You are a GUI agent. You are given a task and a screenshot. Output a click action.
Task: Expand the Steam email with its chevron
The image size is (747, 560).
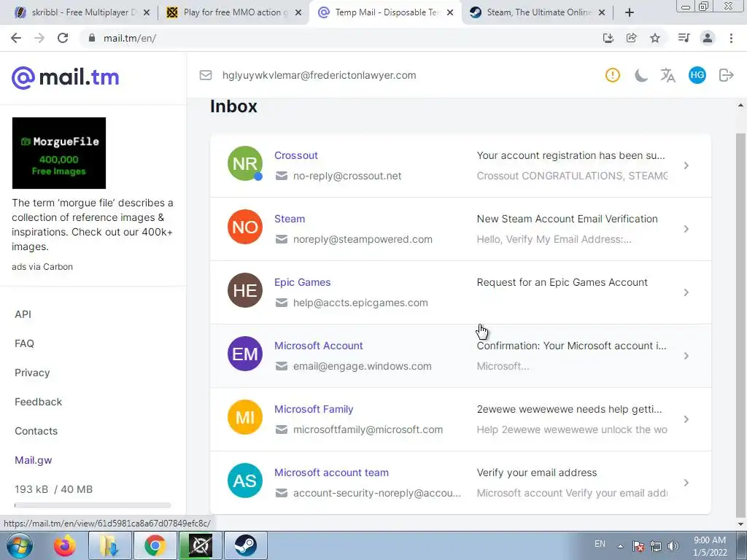[686, 228]
